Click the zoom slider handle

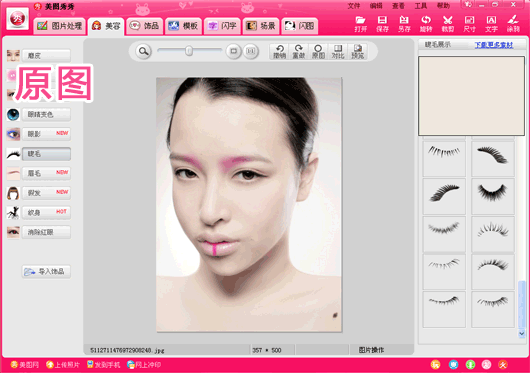point(189,51)
